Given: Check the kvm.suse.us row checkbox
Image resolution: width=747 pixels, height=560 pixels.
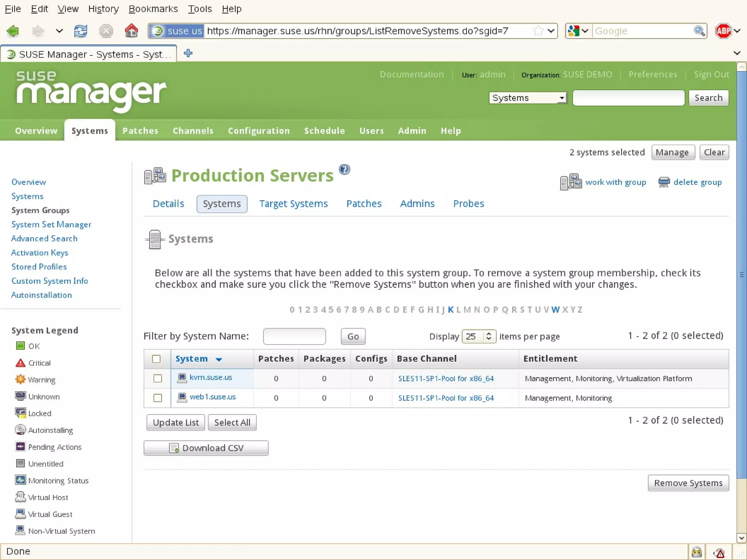Looking at the screenshot, I should [x=158, y=378].
